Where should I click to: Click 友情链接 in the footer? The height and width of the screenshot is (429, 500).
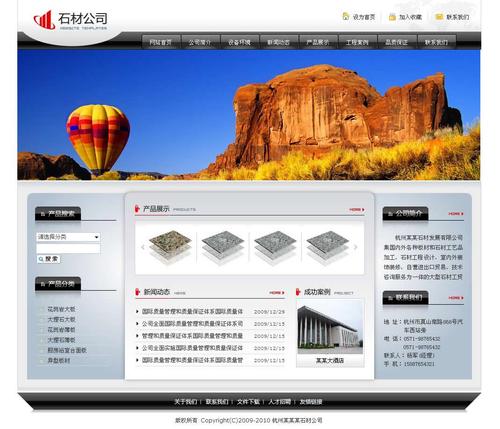pos(311,402)
